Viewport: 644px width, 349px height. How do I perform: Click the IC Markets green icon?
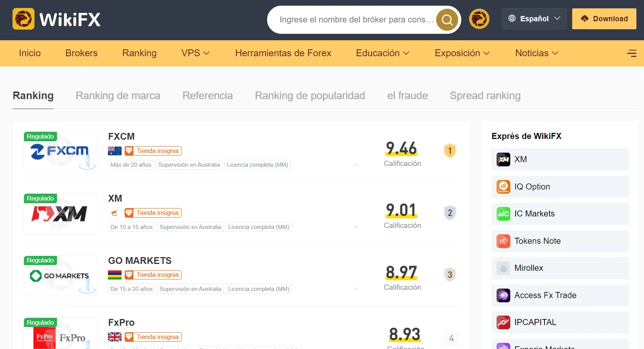click(x=503, y=214)
